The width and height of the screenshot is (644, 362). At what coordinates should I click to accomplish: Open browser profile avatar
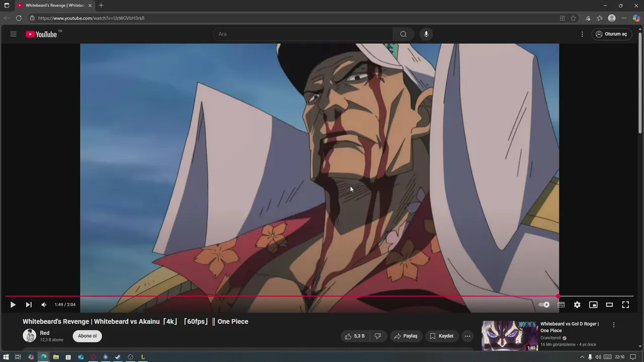pyautogui.click(x=612, y=18)
